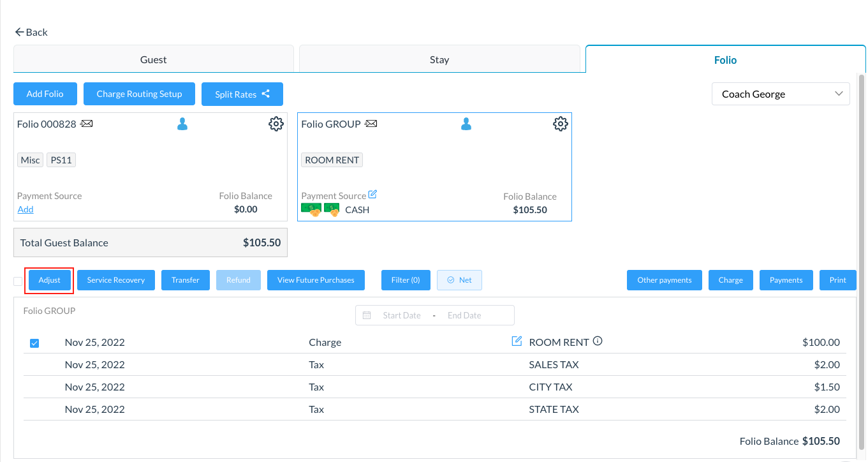Viewport: 868px width, 462px height.
Task: Open the Filter (0) options
Action: (406, 280)
